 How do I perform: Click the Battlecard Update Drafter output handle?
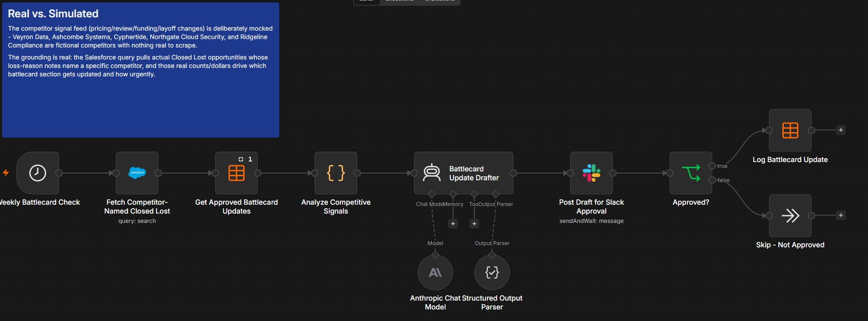click(x=513, y=173)
